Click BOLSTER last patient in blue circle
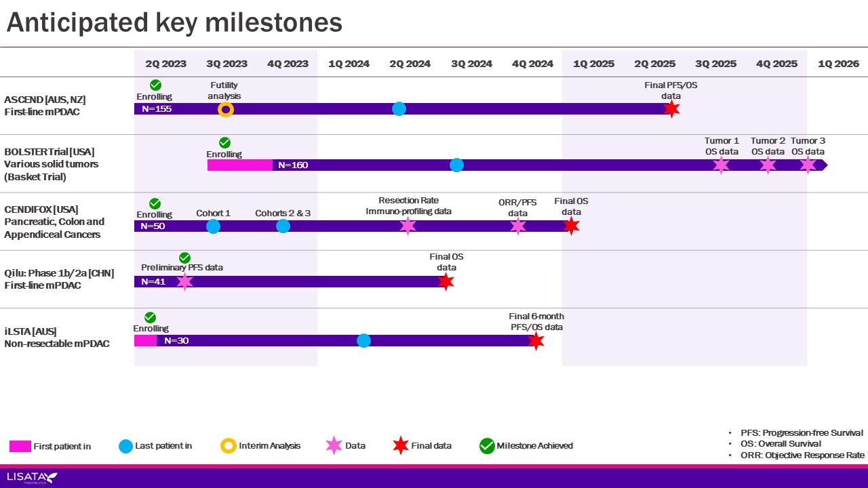 [x=456, y=165]
